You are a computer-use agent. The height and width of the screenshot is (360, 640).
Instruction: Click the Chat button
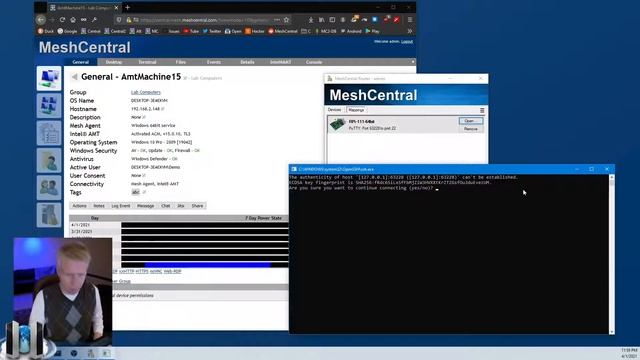pyautogui.click(x=166, y=206)
